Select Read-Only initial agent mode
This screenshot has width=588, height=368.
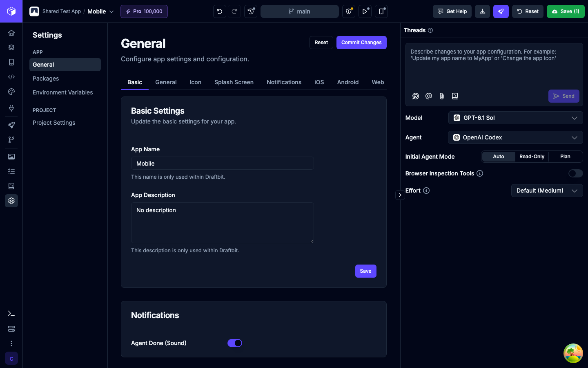coord(532,157)
